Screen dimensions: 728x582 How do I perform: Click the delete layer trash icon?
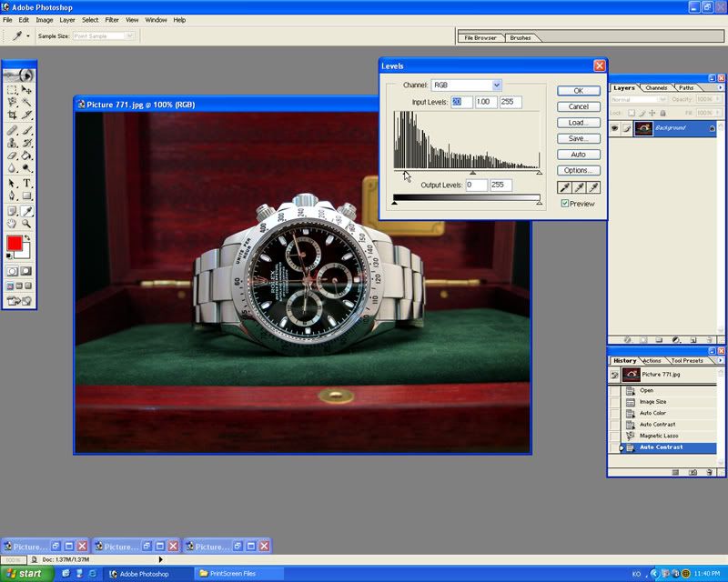(x=709, y=340)
